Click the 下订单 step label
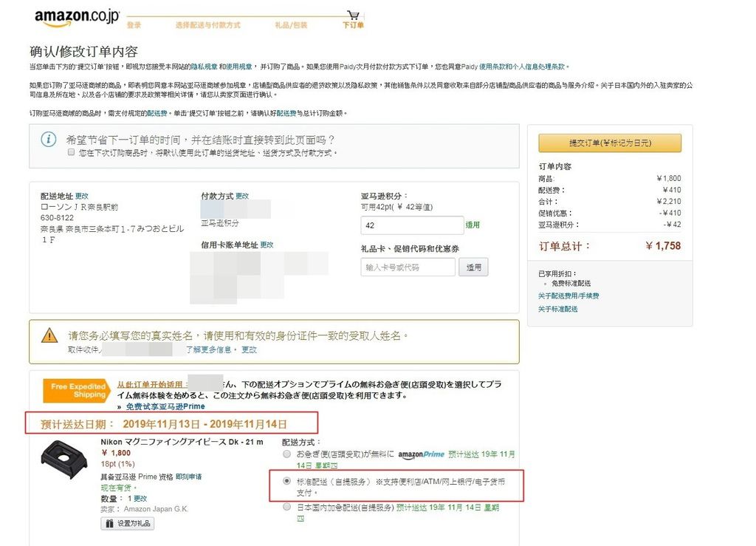Image resolution: width=756 pixels, height=546 pixels. point(354,25)
